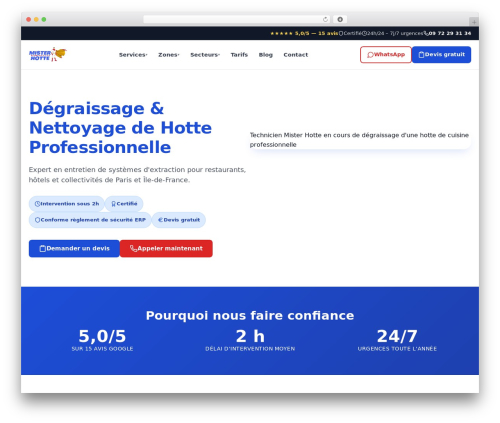Click the Conforme règlement de sécurité ERP badge

[90, 220]
